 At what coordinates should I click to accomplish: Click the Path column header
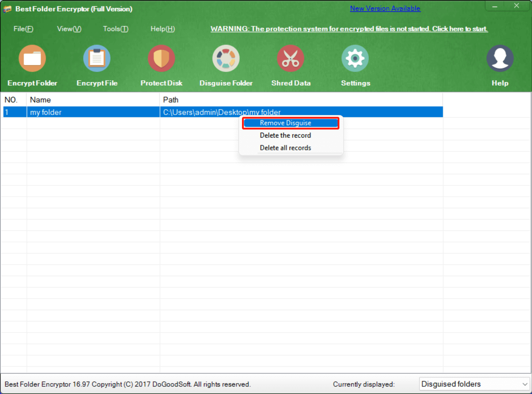coord(301,100)
